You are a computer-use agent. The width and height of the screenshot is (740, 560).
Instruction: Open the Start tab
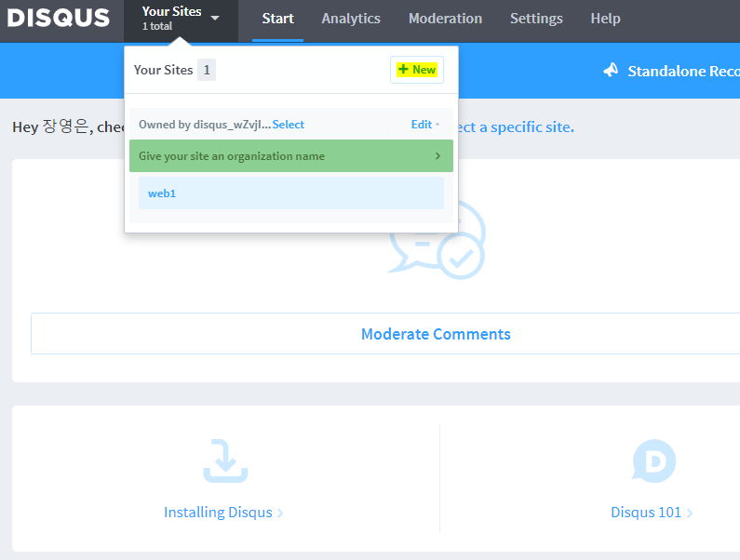[x=277, y=19]
